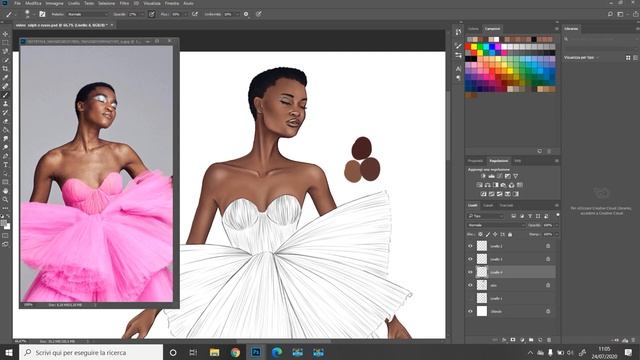Open the smoothing options gear

pyautogui.click(x=246, y=14)
